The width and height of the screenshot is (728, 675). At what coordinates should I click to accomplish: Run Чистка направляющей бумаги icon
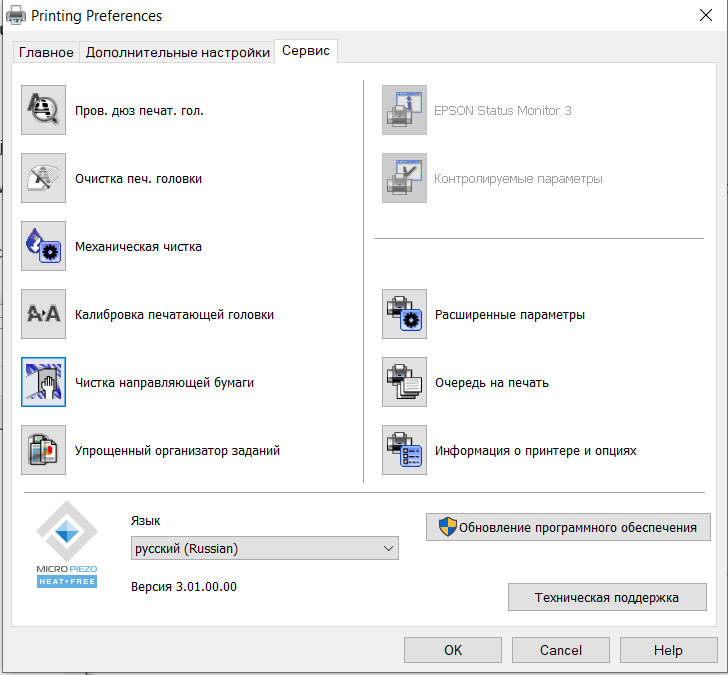(x=43, y=382)
